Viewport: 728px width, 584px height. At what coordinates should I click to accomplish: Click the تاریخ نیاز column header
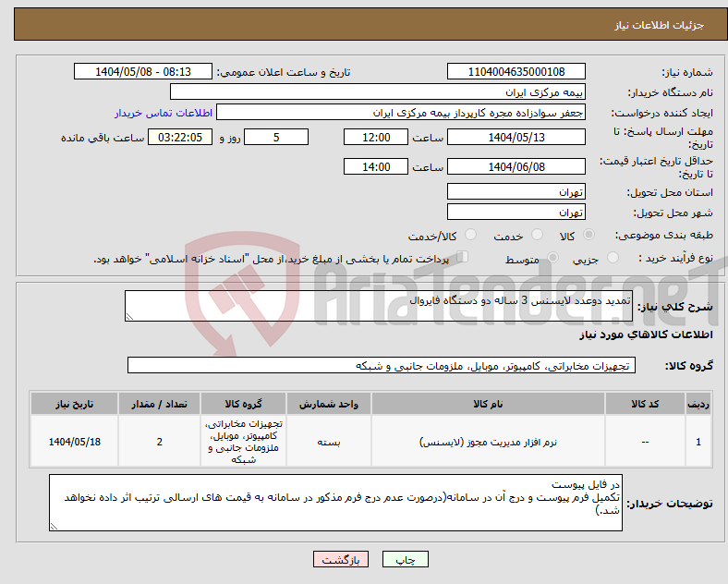(x=74, y=404)
